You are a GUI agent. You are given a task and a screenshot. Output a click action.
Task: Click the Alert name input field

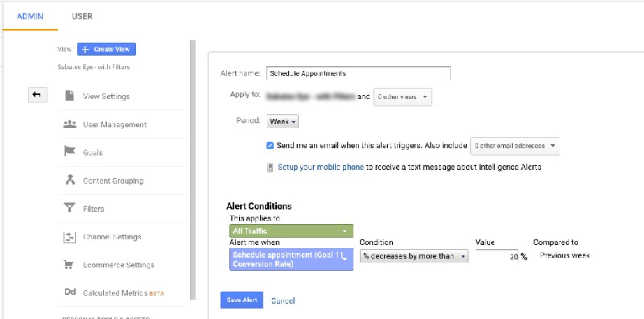pyautogui.click(x=358, y=73)
